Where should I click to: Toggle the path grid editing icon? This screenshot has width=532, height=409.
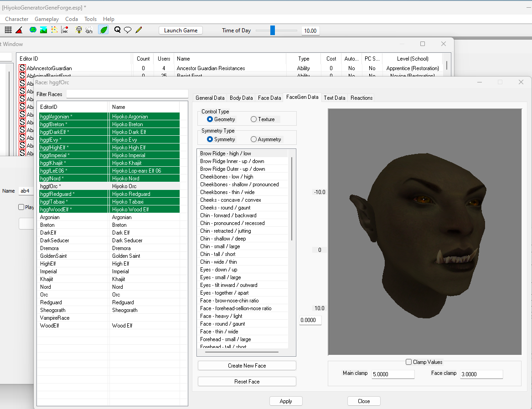(x=54, y=30)
